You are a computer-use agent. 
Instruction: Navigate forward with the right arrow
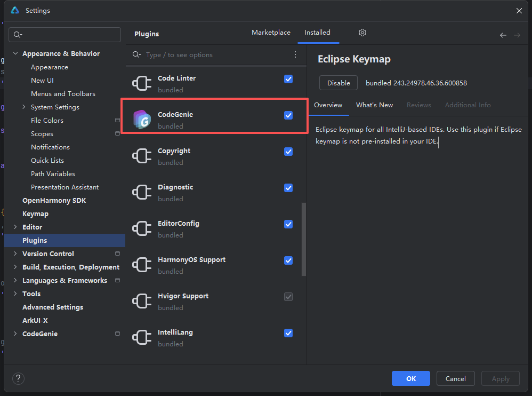pos(517,35)
